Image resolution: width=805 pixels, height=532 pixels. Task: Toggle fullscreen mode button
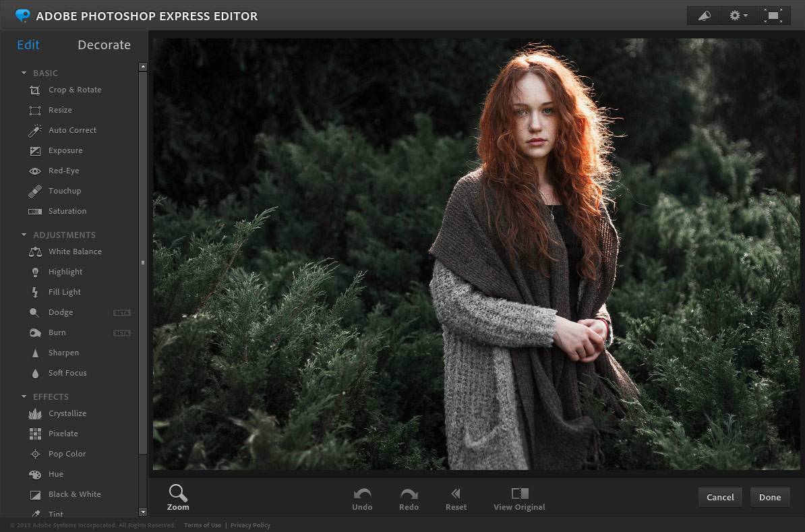(773, 16)
